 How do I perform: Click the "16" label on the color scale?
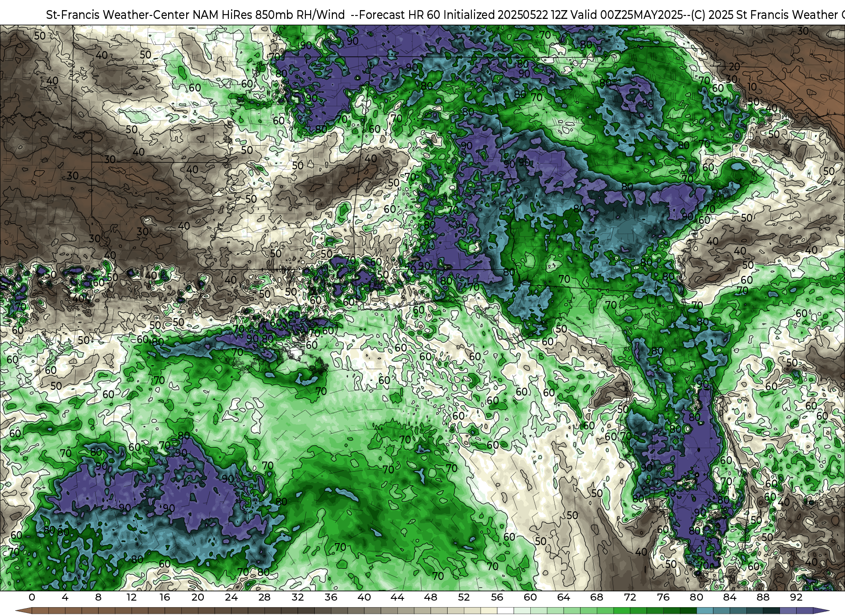click(x=165, y=597)
